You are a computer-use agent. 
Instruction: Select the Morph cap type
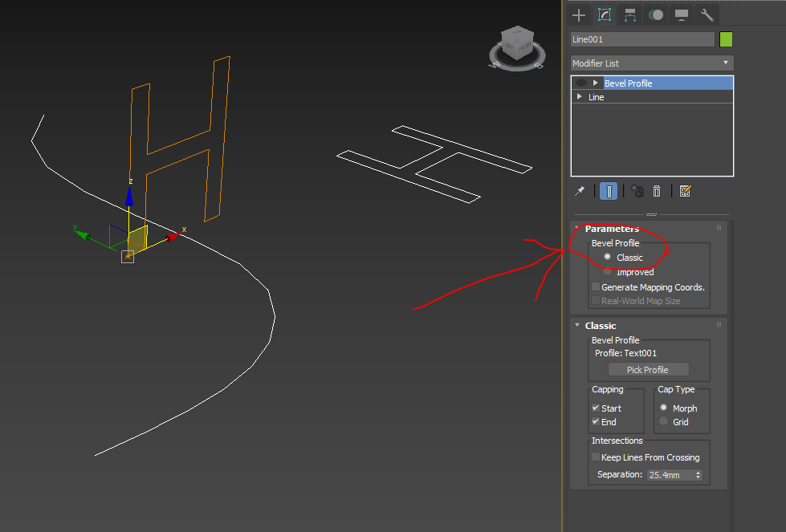click(x=664, y=408)
